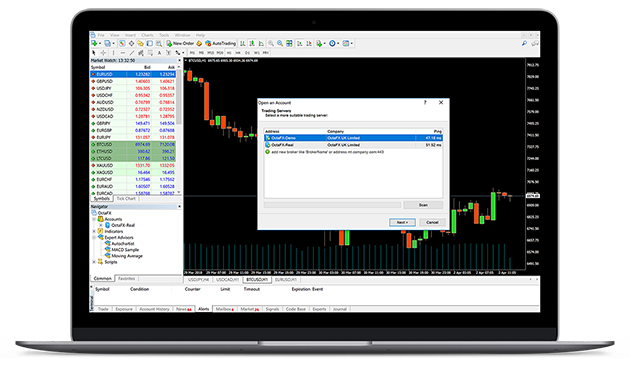The height and width of the screenshot is (379, 630).
Task: Select the Cursor arrow tool
Action: pyautogui.click(x=94, y=53)
